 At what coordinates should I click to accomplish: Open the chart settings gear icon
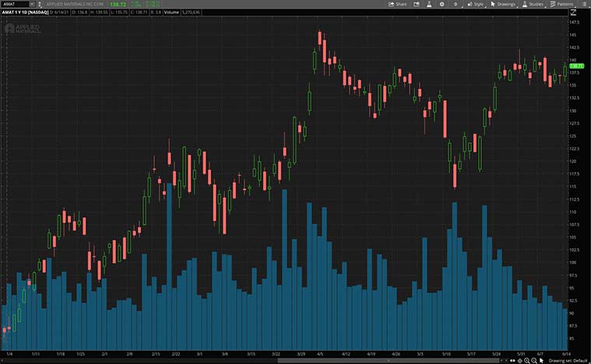(442, 4)
